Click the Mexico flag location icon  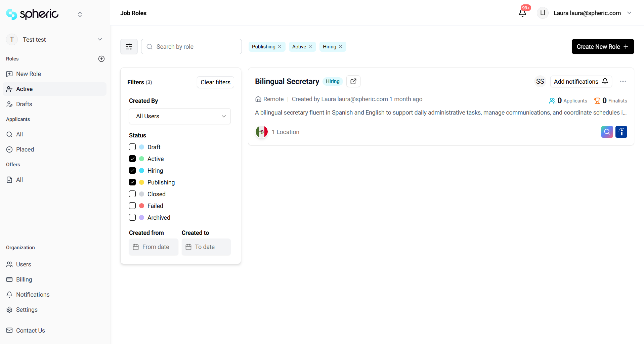tap(262, 132)
